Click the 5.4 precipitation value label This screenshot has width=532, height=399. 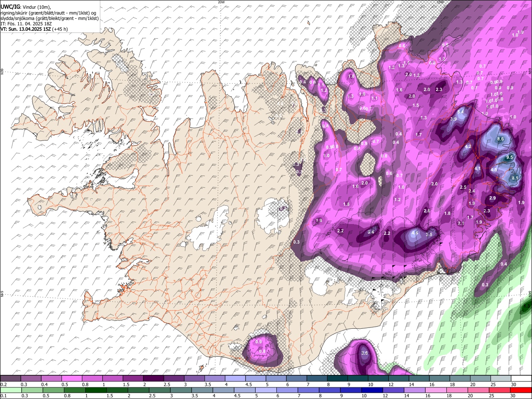[461, 112]
